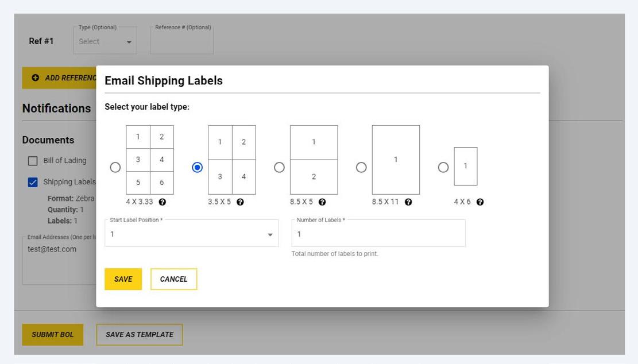Click help icon beside 8.5 X 11
The width and height of the screenshot is (638, 364).
pos(408,202)
